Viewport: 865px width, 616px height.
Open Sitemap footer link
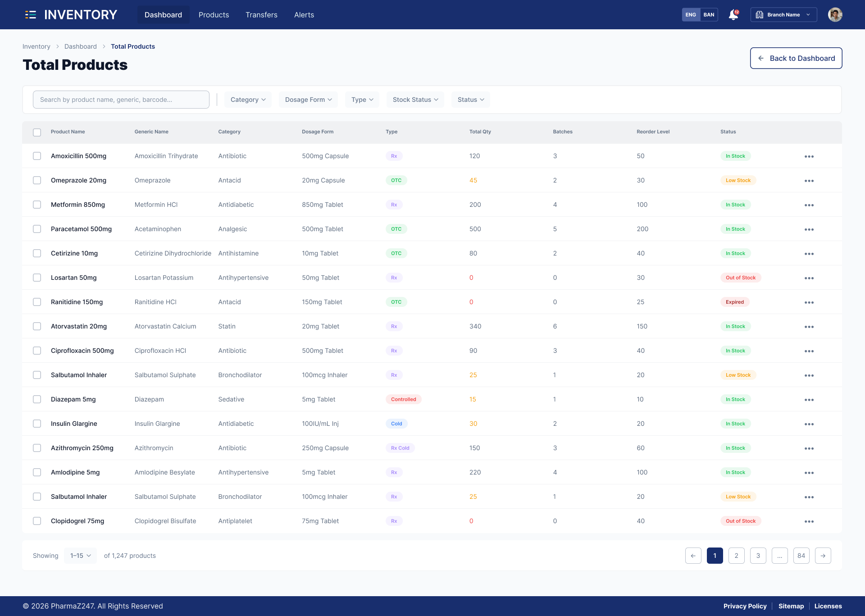(x=791, y=606)
